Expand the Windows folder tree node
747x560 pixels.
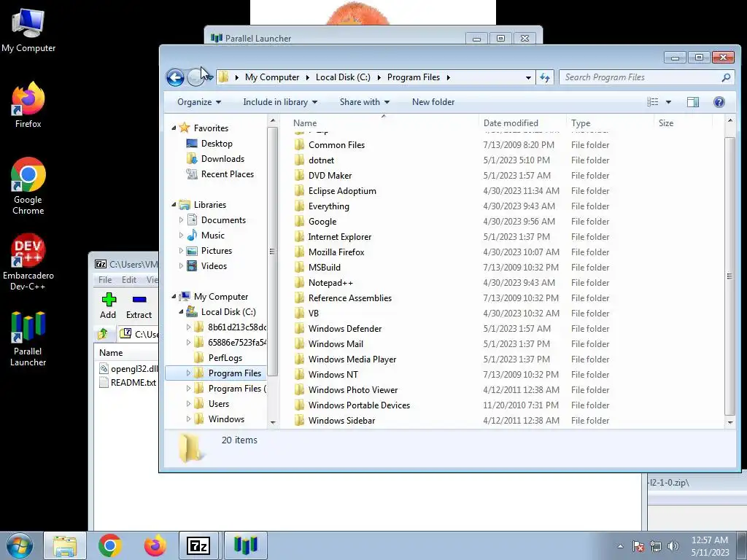click(188, 419)
